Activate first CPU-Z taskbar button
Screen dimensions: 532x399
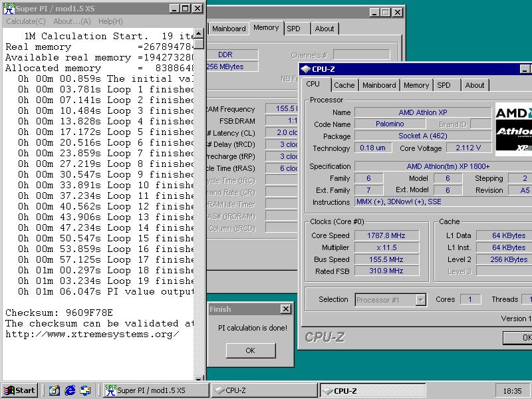pos(265,390)
